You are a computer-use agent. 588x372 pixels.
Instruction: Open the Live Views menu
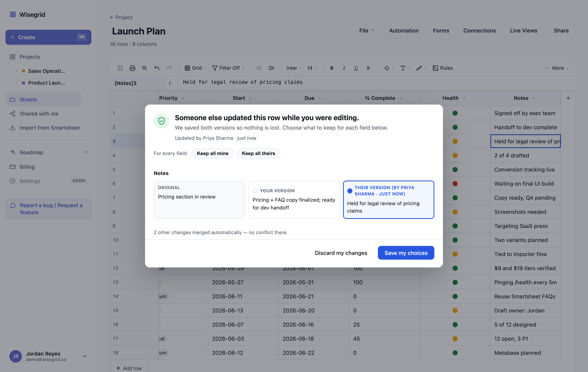click(523, 31)
